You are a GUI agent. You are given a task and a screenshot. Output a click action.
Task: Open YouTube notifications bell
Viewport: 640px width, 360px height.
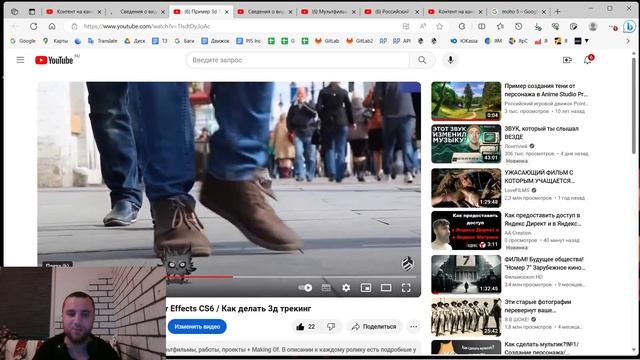(x=587, y=60)
